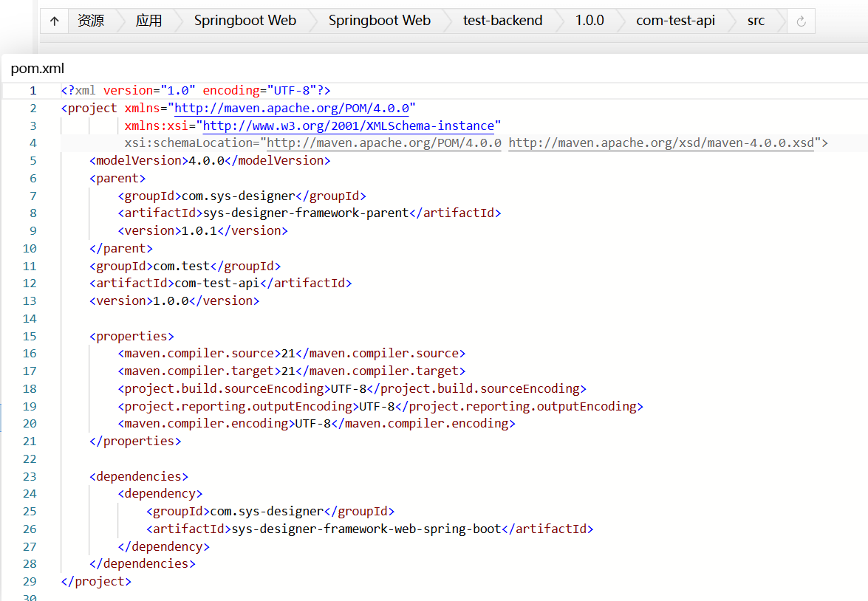
Task: Open the maven.apache.org/POM/4.0.0 xmlns link
Action: tap(292, 109)
